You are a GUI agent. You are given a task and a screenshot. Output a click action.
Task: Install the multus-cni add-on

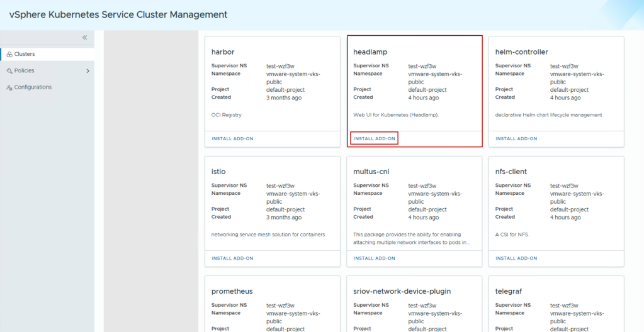(374, 258)
